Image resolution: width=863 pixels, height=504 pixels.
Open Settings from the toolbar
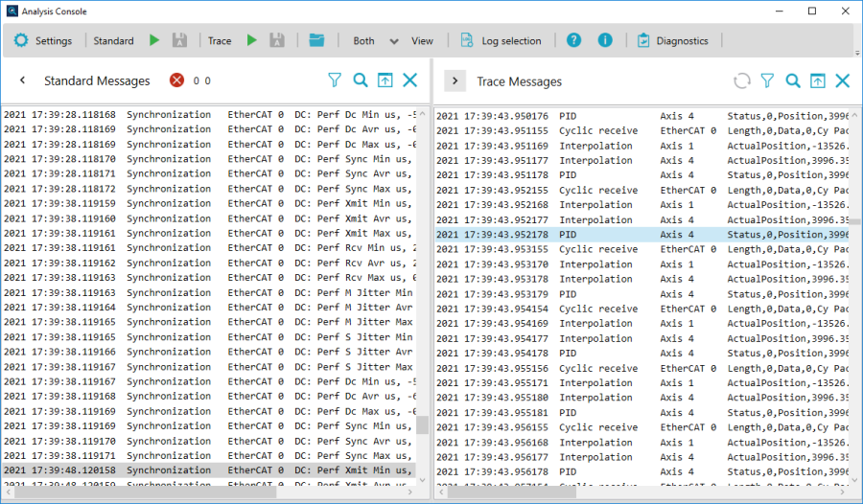43,41
